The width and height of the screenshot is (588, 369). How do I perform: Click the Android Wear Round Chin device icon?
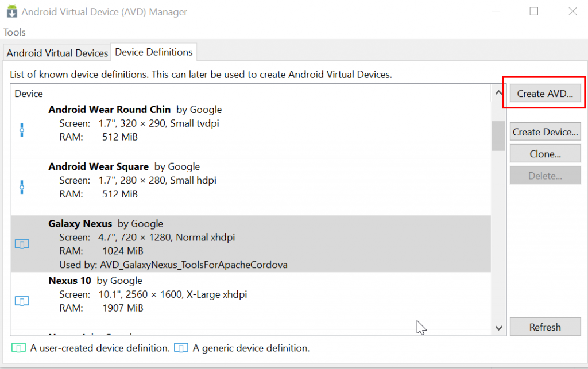pos(22,130)
